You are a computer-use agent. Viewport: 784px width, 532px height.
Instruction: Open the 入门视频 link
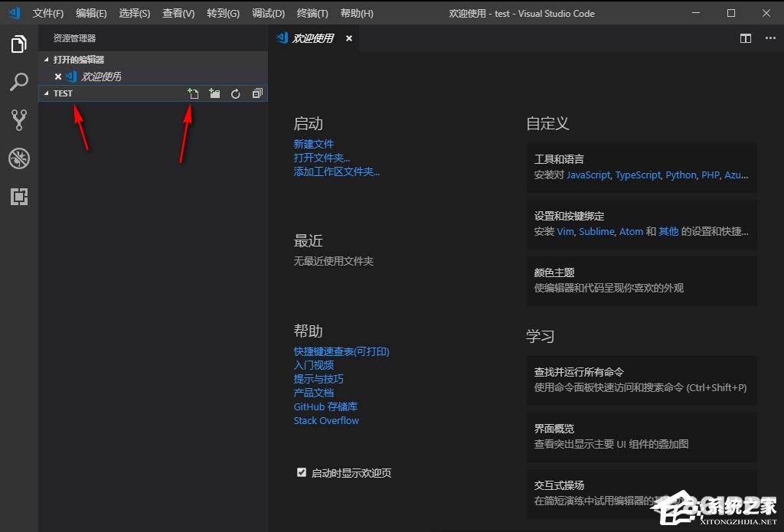click(313, 365)
